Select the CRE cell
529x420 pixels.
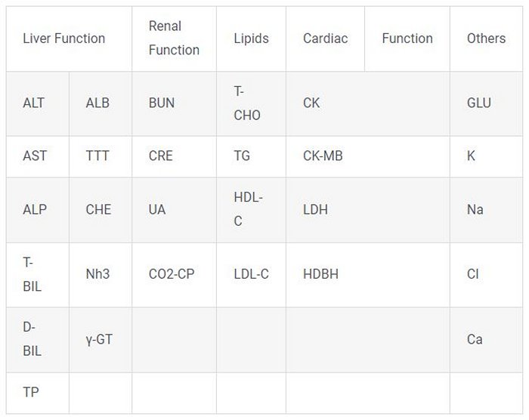(x=161, y=156)
